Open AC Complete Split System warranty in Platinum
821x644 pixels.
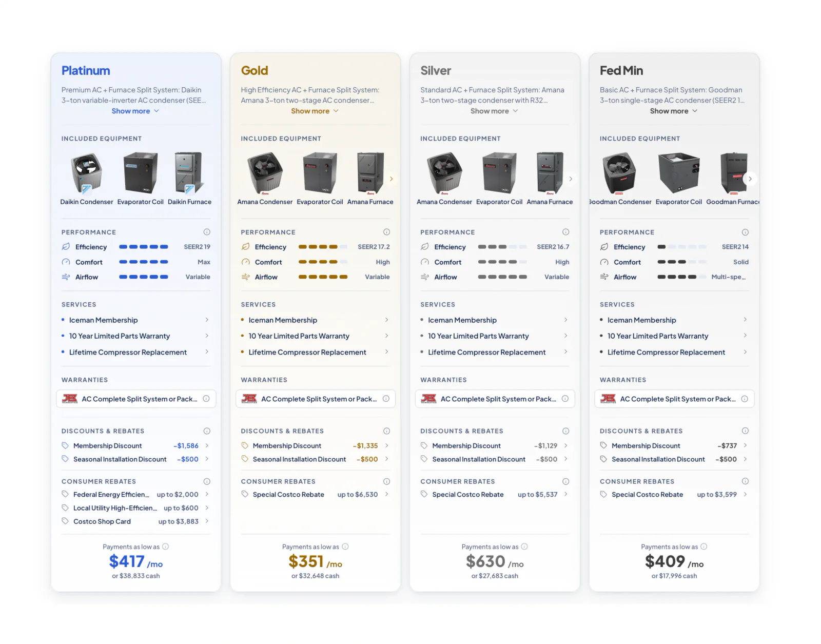[136, 399]
